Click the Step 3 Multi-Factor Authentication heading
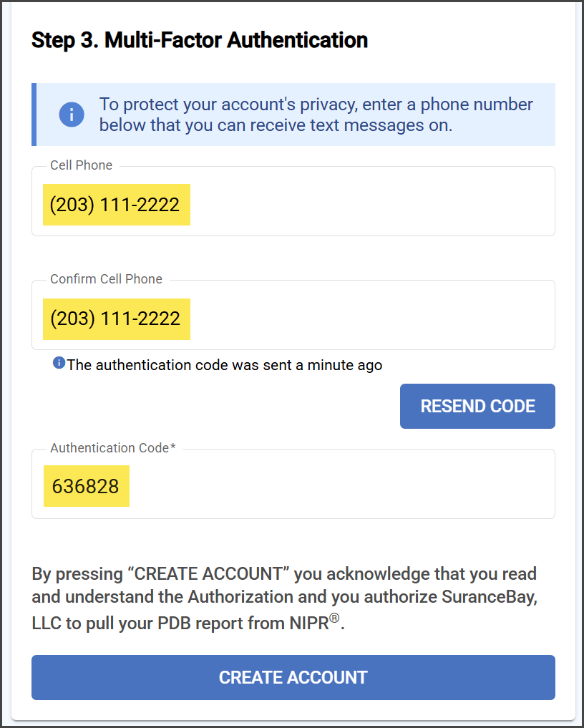584x728 pixels. tap(200, 40)
